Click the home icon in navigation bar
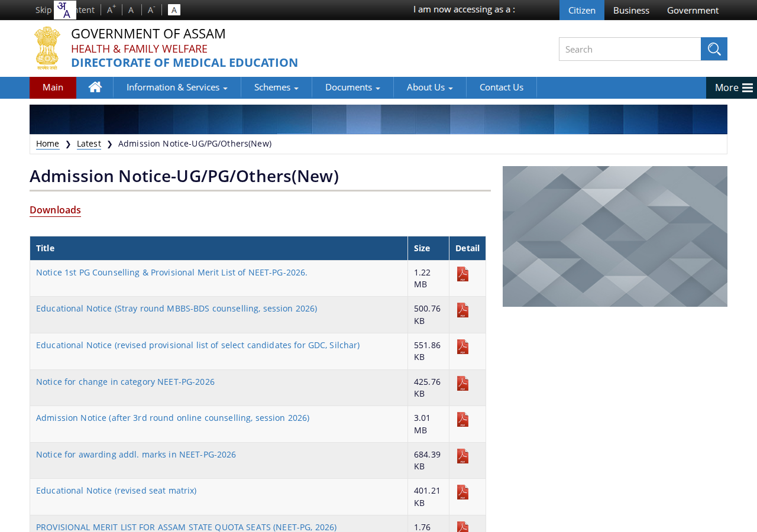 tap(95, 87)
